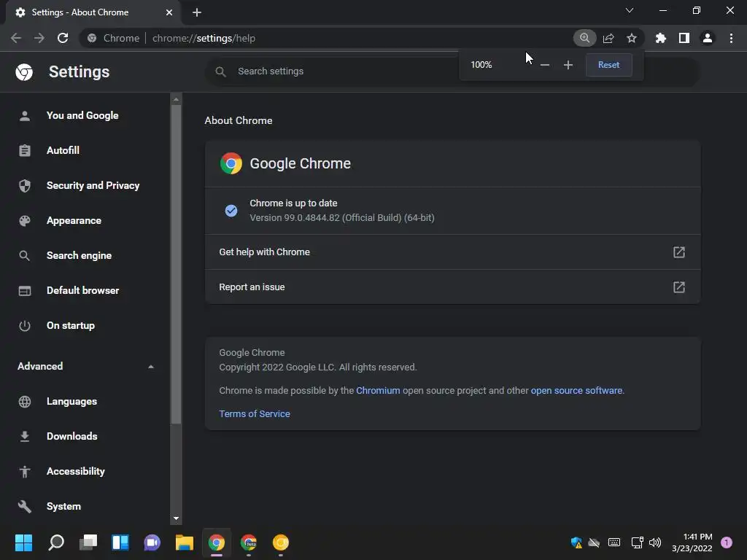The height and width of the screenshot is (560, 747).
Task: Open the Chromium link
Action: click(378, 391)
